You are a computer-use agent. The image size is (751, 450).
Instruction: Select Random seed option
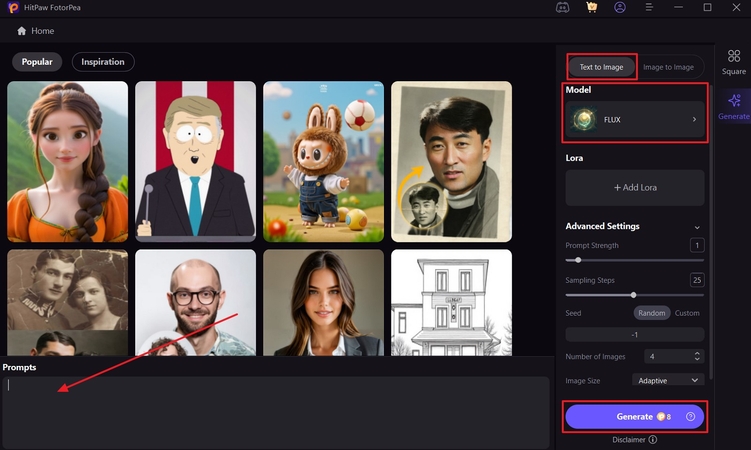tap(651, 313)
